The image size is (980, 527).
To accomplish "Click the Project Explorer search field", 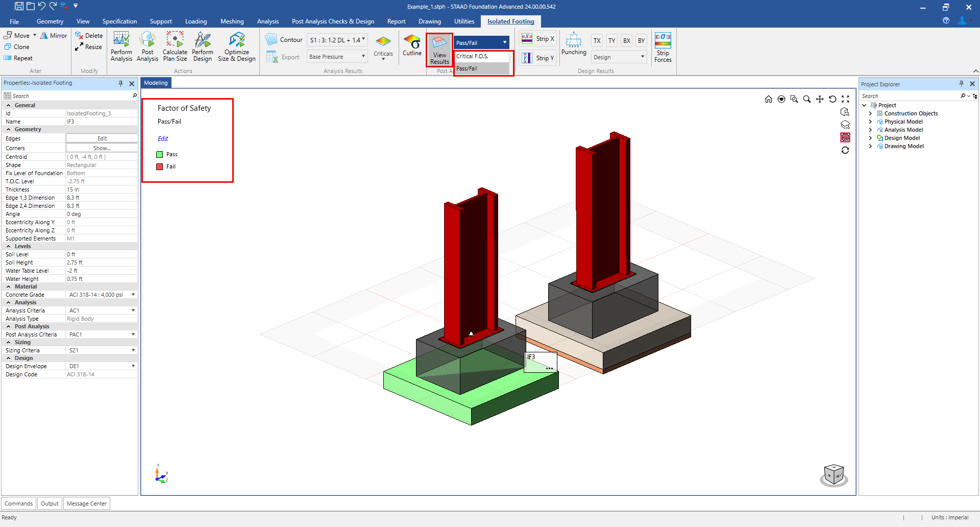I will pos(910,96).
